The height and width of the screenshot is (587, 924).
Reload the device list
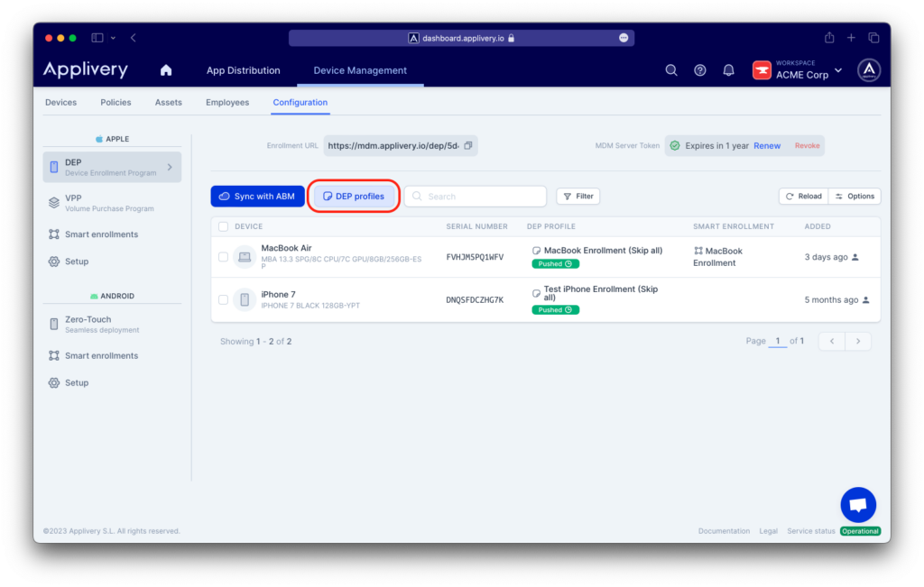[804, 196]
